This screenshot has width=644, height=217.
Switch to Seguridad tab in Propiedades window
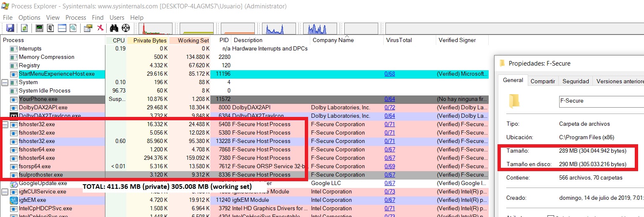tap(576, 81)
